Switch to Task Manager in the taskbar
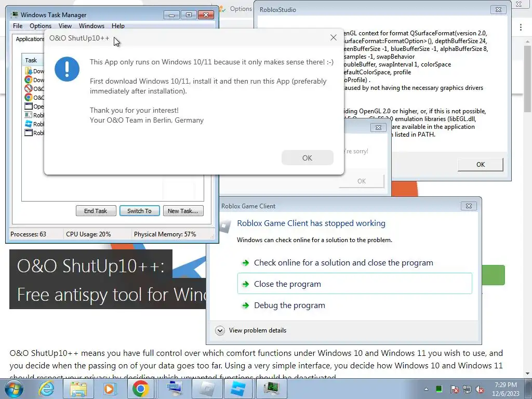 pyautogui.click(x=271, y=389)
